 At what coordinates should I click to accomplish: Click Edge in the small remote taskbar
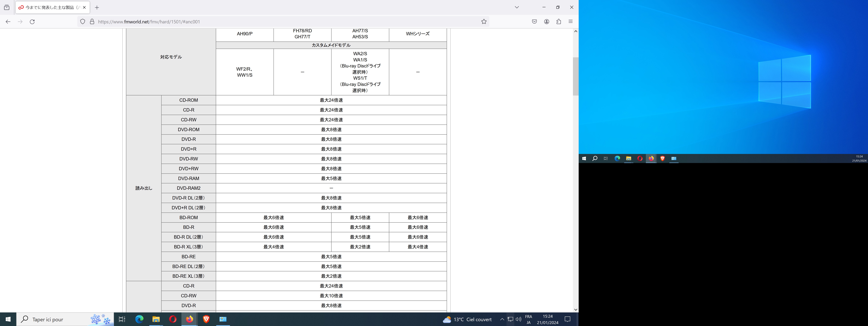[x=617, y=158]
